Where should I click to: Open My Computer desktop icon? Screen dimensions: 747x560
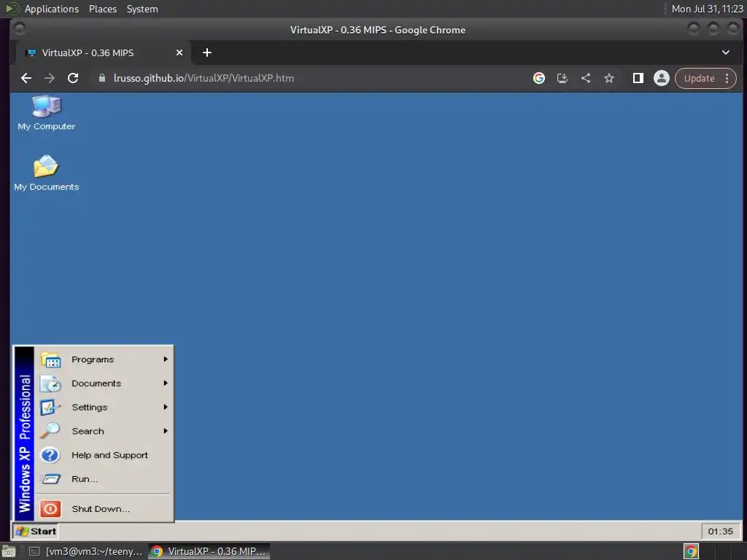(x=47, y=113)
